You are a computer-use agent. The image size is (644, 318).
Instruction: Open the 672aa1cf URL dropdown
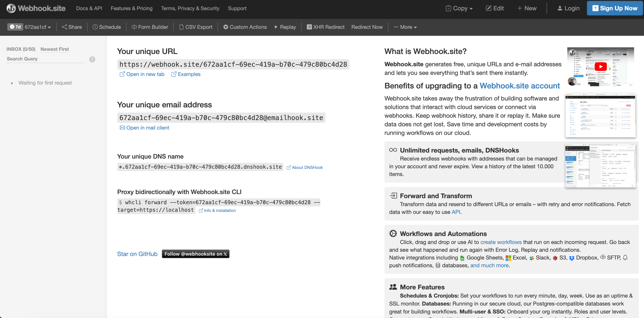[x=38, y=27]
